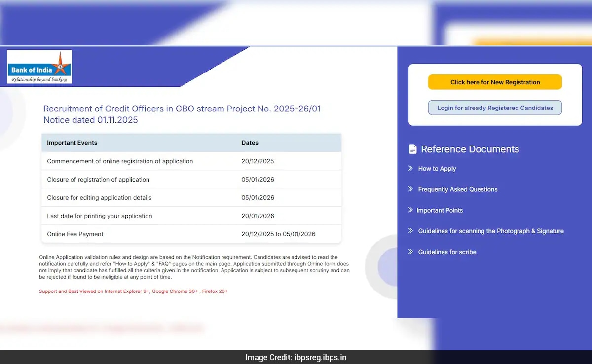592x364 pixels.
Task: Open the Guidelines for scribe link
Action: click(447, 252)
